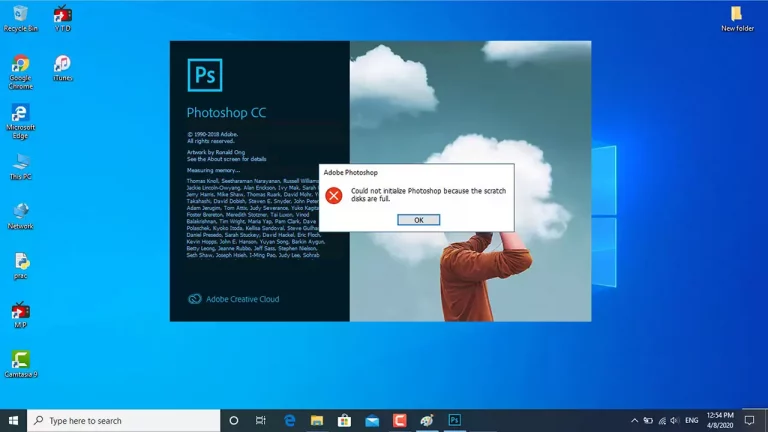Screen dimensions: 768x432
Task: Select the Network desktop icon
Action: [x=21, y=216]
